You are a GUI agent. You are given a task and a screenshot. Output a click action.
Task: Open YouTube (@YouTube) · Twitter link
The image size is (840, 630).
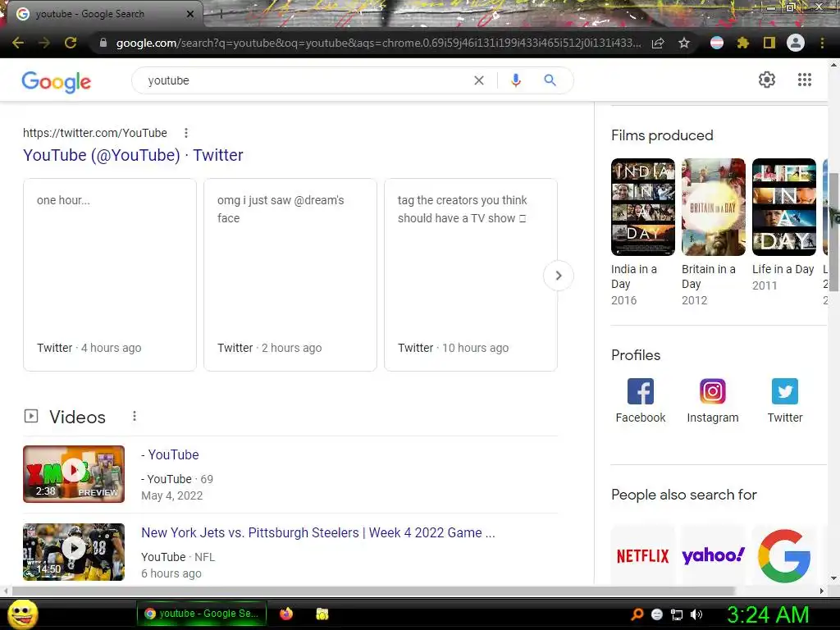(x=133, y=155)
